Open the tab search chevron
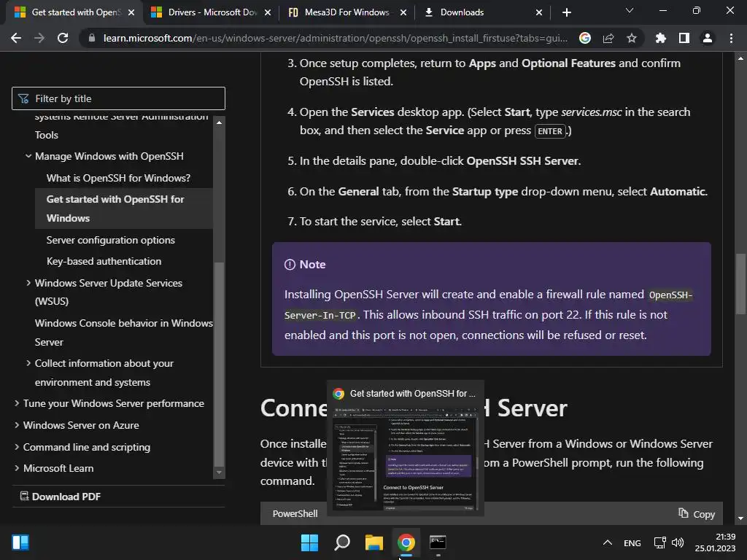This screenshot has height=560, width=747. [630, 10]
